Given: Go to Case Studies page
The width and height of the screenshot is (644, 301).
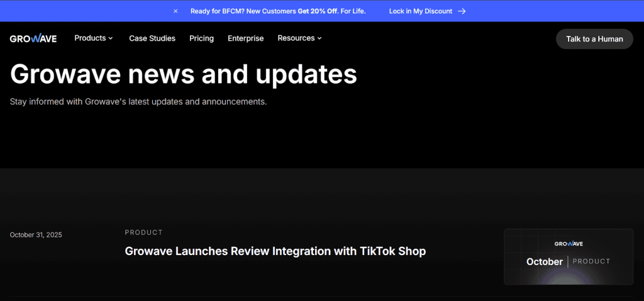Looking at the screenshot, I should (x=152, y=38).
